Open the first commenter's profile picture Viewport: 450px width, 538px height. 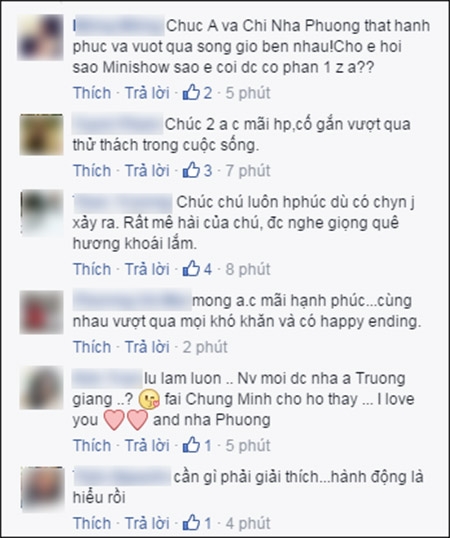[x=40, y=37]
